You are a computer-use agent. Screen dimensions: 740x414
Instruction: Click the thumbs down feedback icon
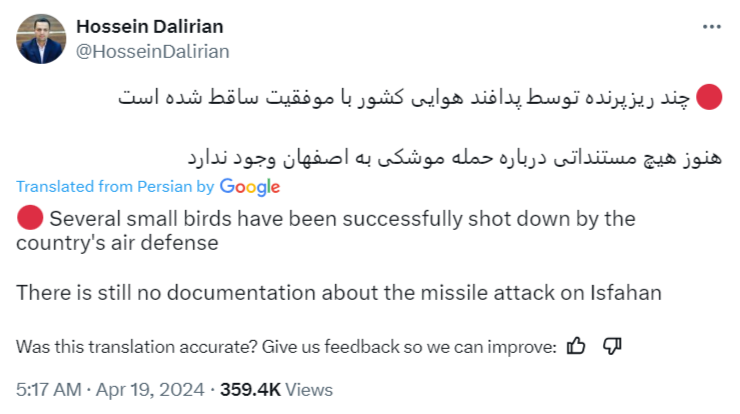coord(613,346)
